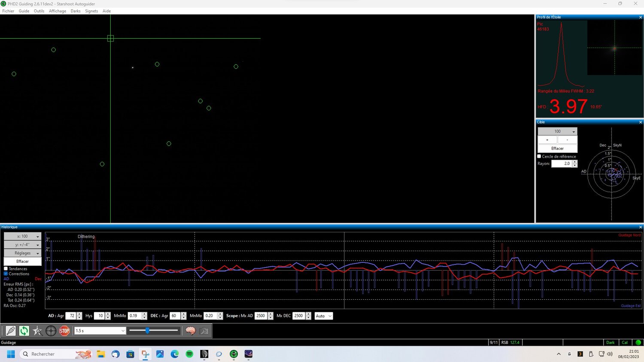Click the + zoom button in Cible
This screenshot has width=644, height=362.
coord(547,140)
